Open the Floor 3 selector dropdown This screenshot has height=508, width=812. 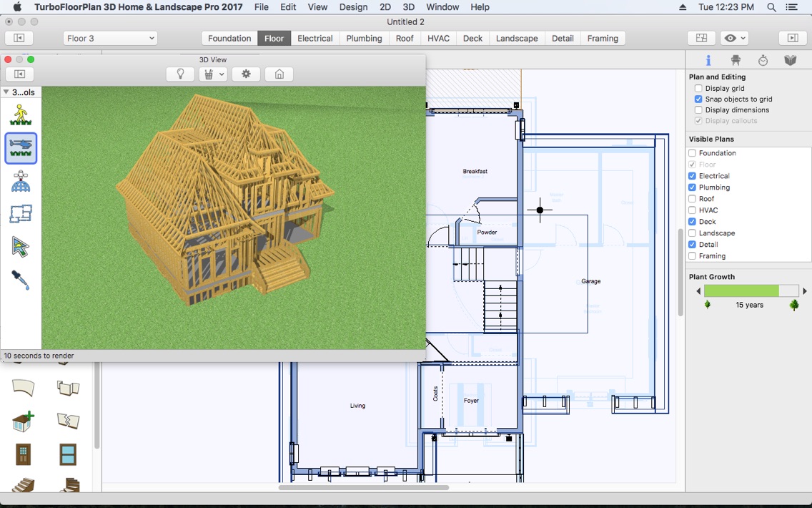[x=109, y=37]
